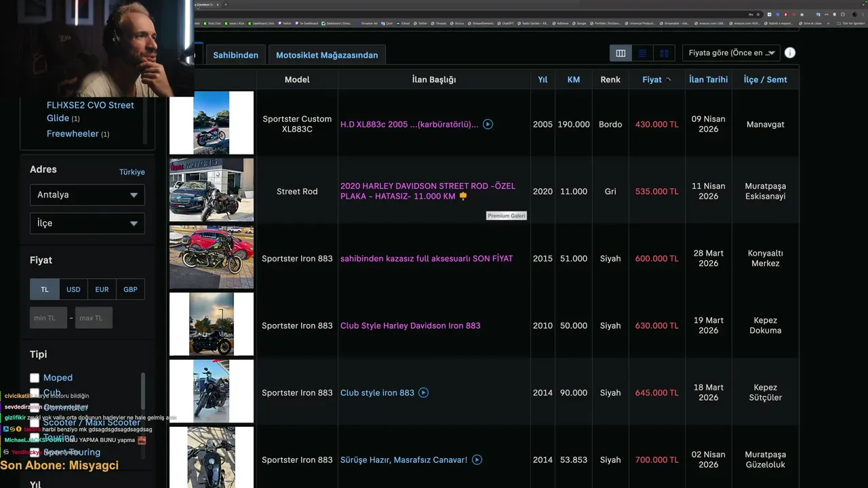Viewport: 868px width, 488px height.
Task: Open Street Rod listing thumbnail
Action: pos(212,190)
